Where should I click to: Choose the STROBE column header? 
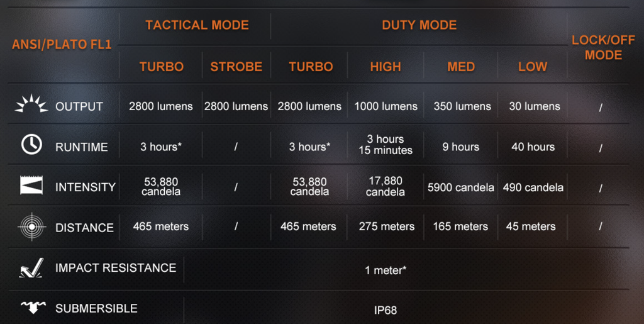[236, 67]
